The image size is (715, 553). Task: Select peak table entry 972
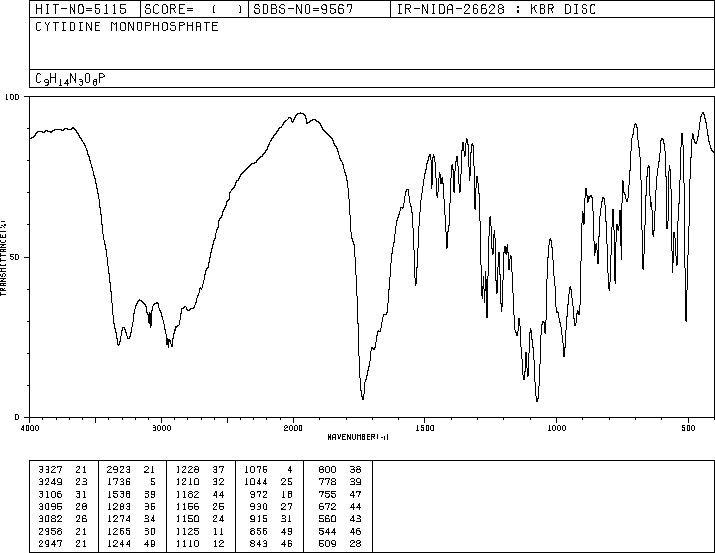coord(259,494)
